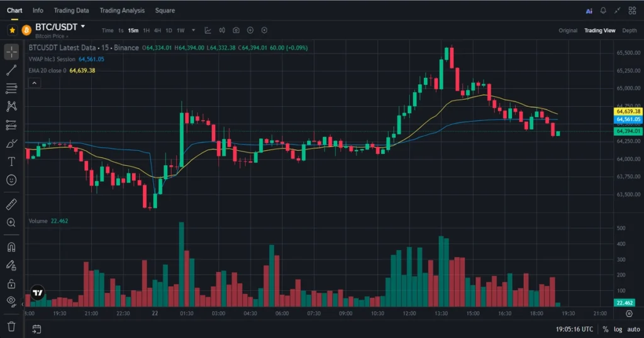
Task: Toggle percent scale mode
Action: [606, 329]
